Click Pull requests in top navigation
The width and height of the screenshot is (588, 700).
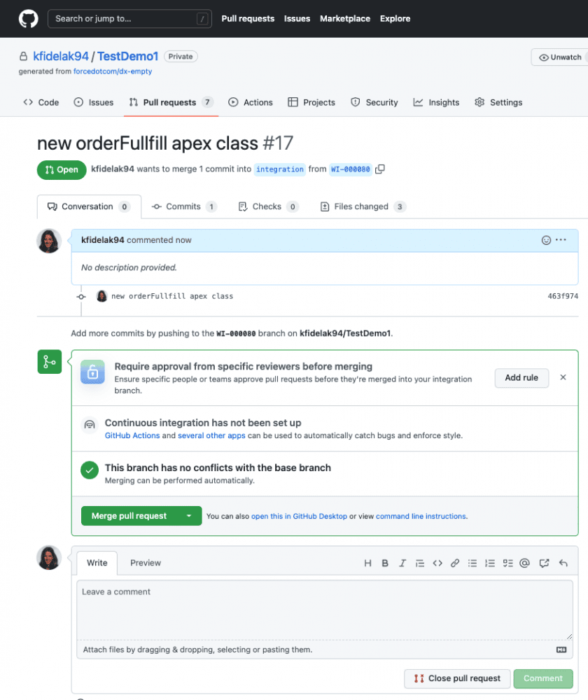[x=248, y=19]
